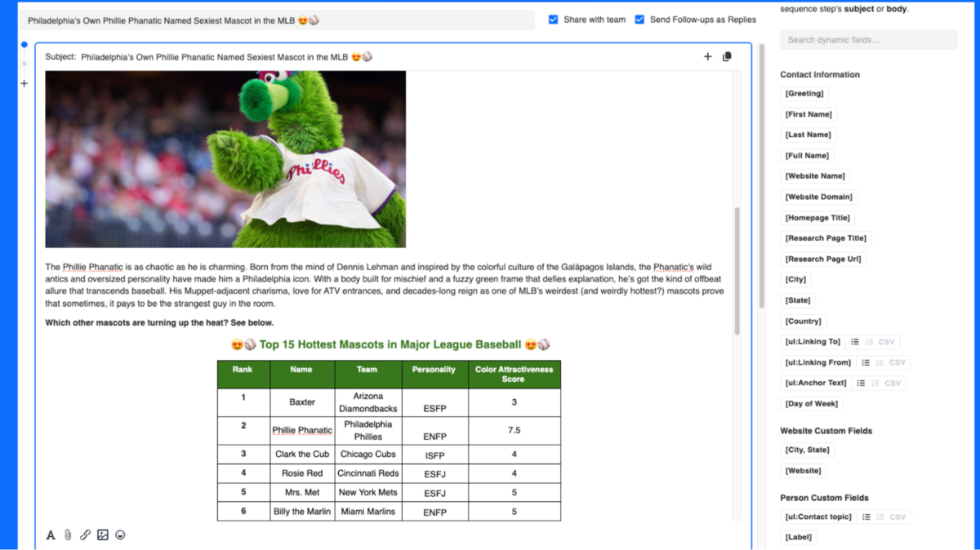980x550 pixels.
Task: Insert the [Website Domain] dynamic field
Action: click(819, 197)
